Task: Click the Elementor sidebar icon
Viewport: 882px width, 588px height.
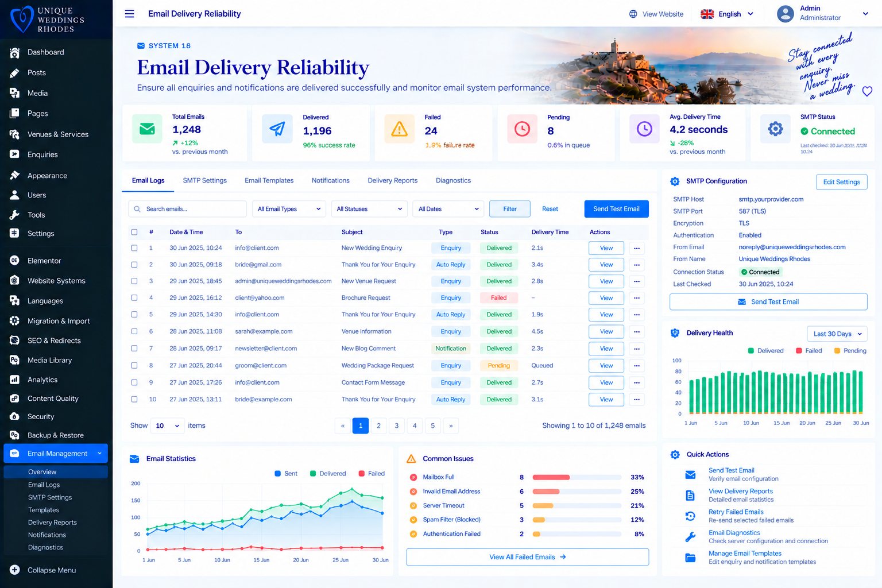Action: pos(15,261)
